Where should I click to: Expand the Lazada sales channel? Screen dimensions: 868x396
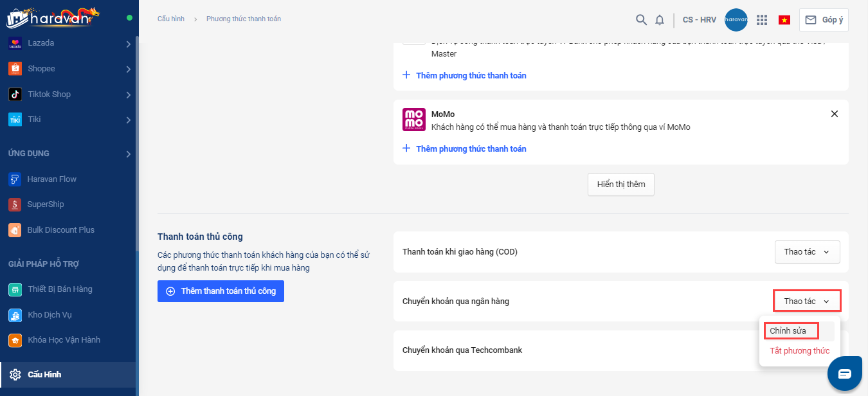129,44
